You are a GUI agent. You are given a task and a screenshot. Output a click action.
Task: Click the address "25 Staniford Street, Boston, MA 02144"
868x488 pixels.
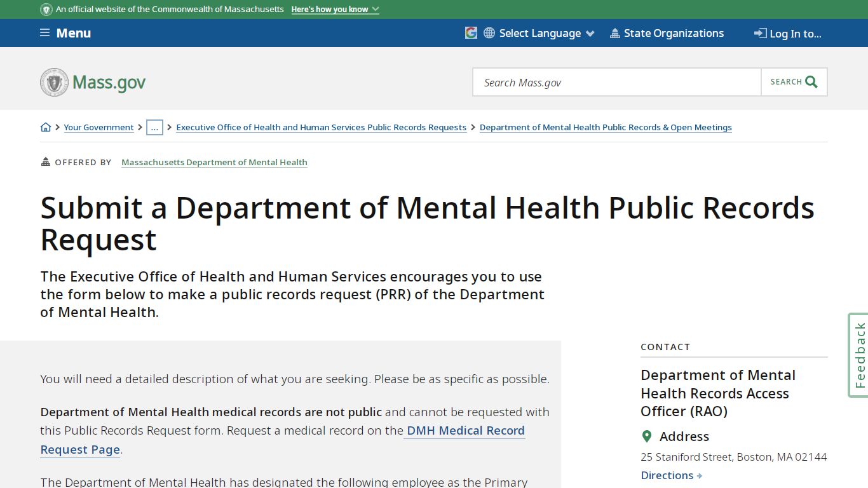point(734,457)
